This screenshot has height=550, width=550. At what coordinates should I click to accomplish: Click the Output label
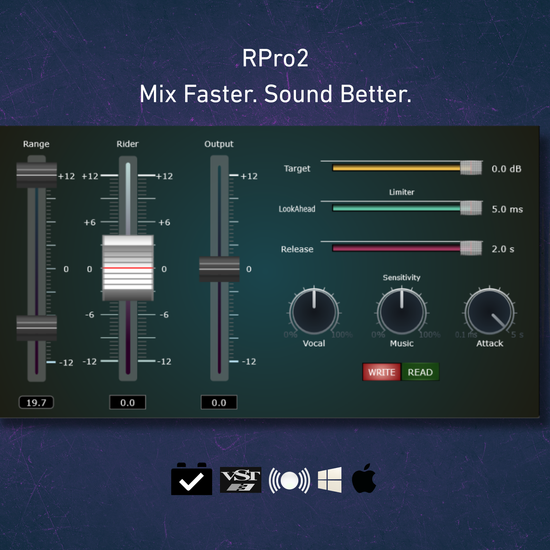click(x=219, y=144)
